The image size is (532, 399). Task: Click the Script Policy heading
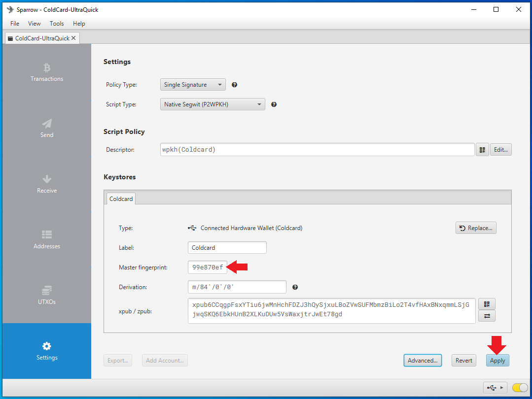[124, 132]
